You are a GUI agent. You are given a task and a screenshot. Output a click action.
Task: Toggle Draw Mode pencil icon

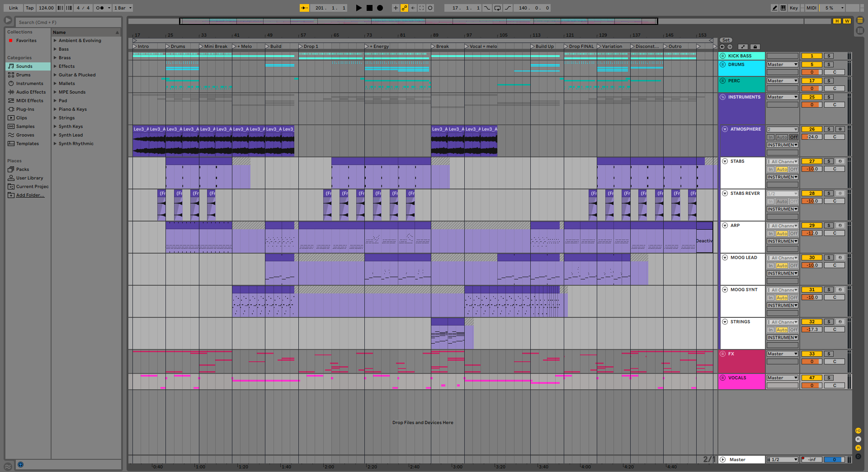(x=775, y=8)
